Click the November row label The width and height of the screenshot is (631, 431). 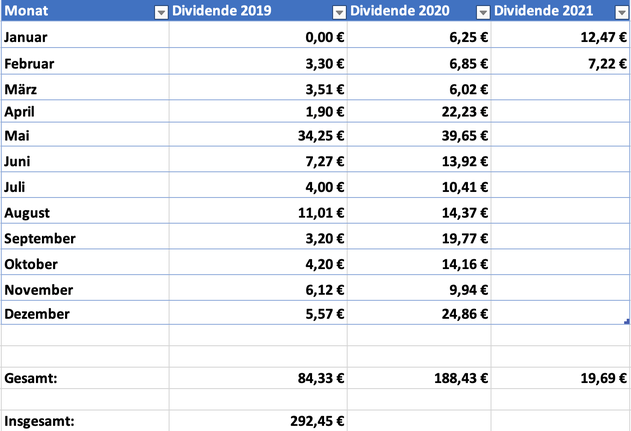pos(39,290)
